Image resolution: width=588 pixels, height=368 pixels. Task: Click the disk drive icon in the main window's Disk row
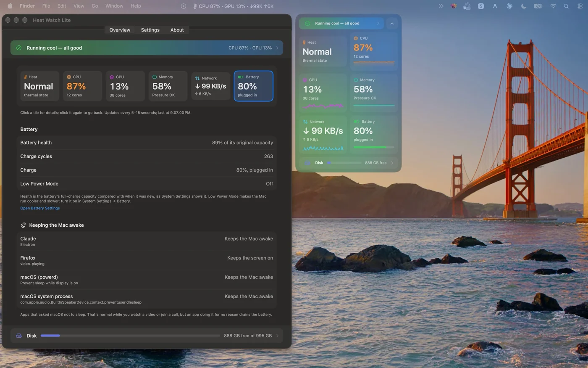tap(19, 336)
